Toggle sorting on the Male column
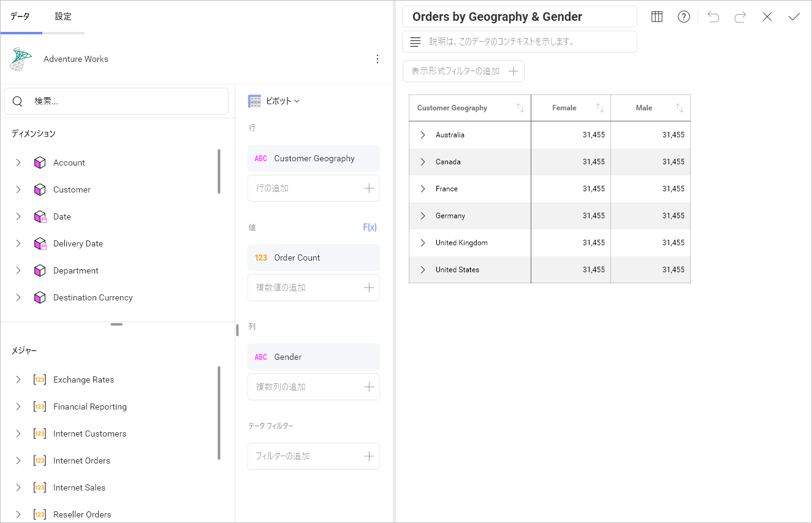 coord(680,107)
